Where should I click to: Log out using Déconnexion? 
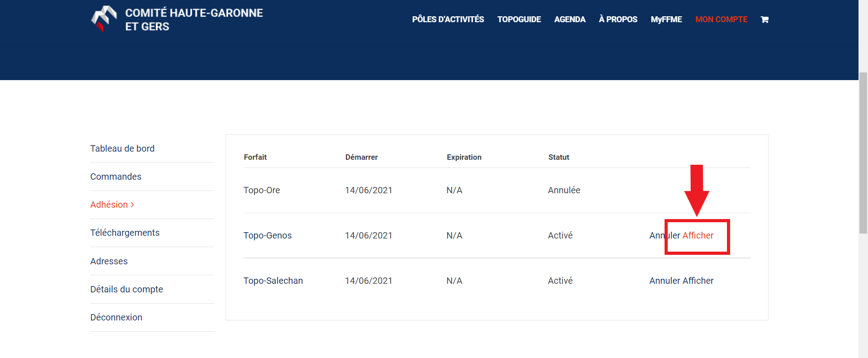[116, 317]
